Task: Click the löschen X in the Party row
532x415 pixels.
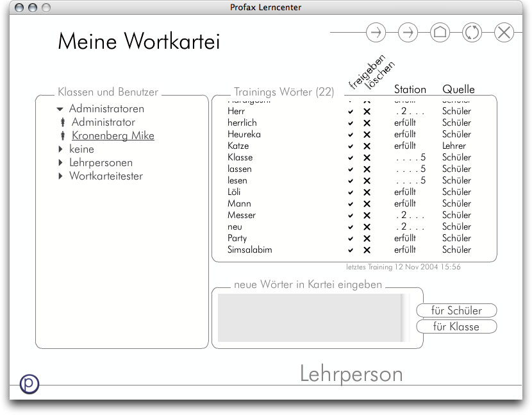Action: (367, 239)
